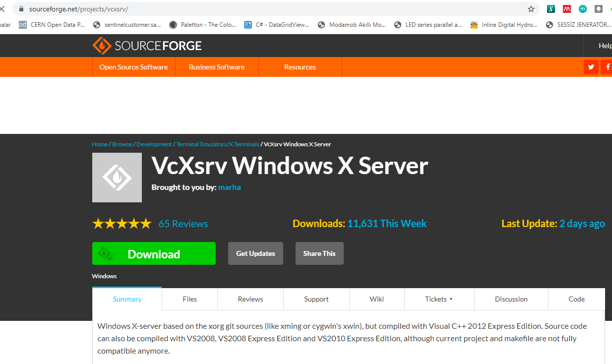Click the five-star rating
This screenshot has height=364, width=612.
[x=122, y=224]
